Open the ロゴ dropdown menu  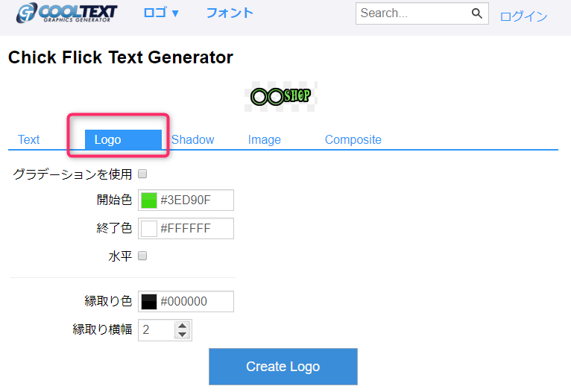coord(161,13)
